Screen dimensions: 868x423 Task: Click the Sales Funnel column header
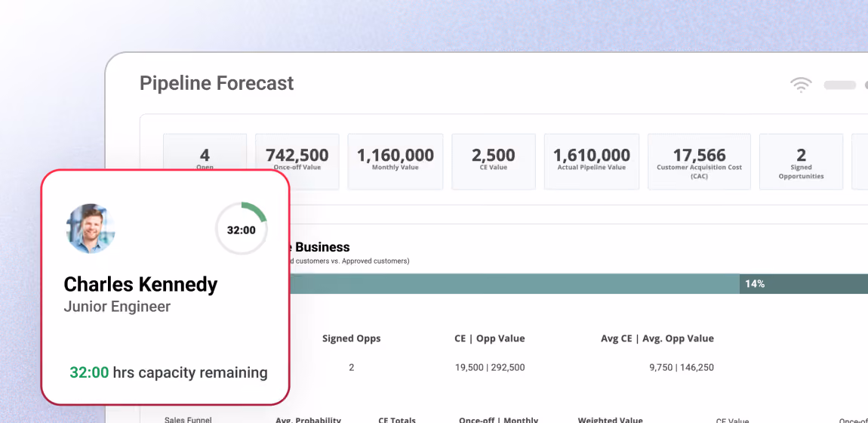[x=188, y=420]
